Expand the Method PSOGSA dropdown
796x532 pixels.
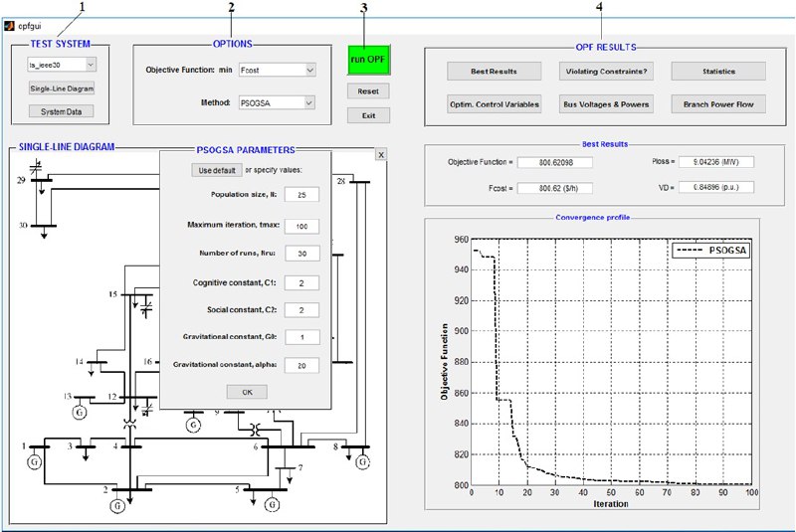(278, 103)
